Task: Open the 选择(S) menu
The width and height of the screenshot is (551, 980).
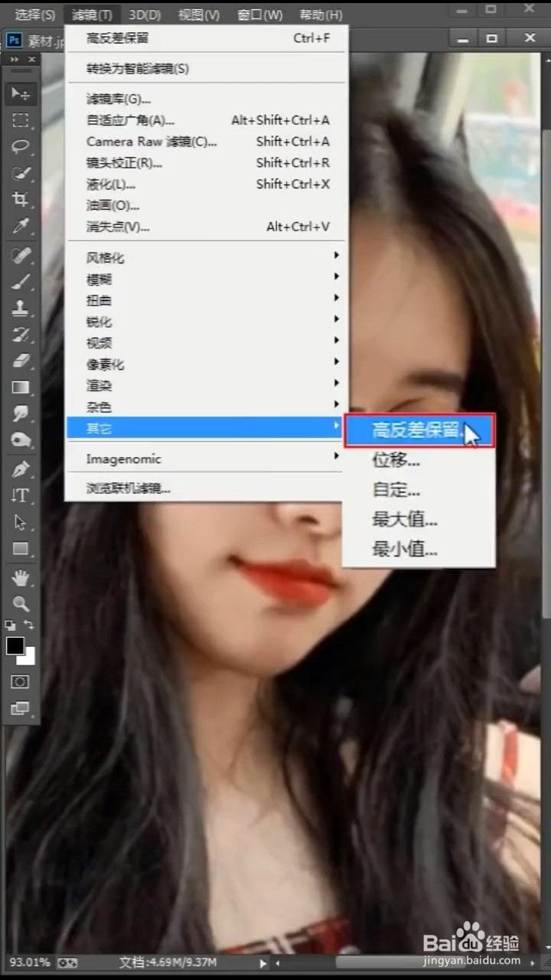Action: tap(35, 15)
